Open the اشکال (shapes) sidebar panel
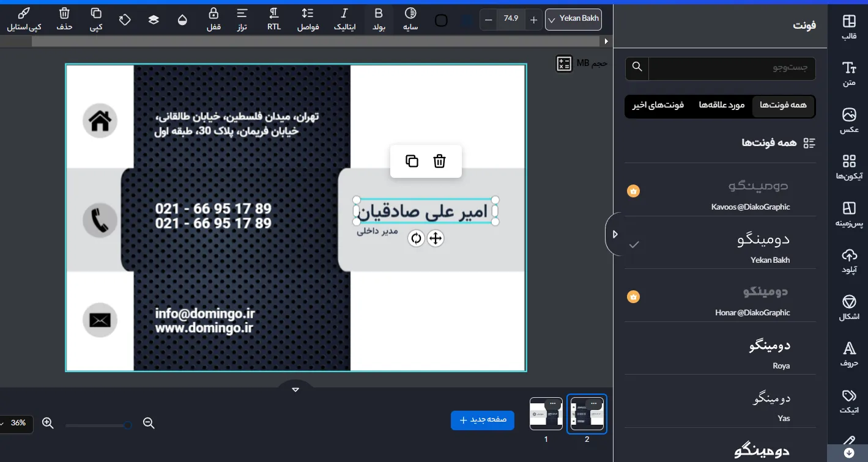Viewport: 868px width, 462px height. [x=849, y=308]
